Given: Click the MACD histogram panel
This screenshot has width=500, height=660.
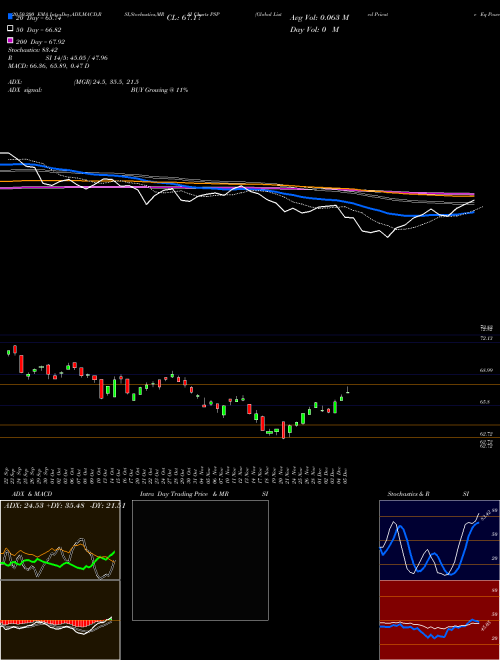Looking at the screenshot, I should 60,620.
